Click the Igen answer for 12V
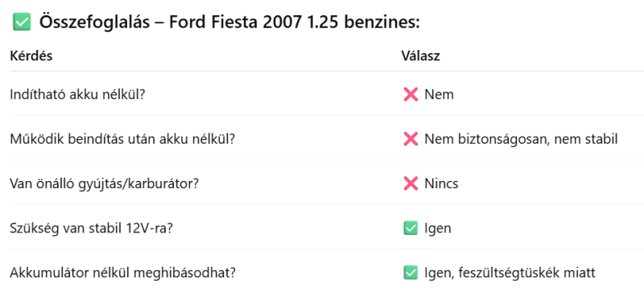Screen dimensions: 644x308 (437, 228)
